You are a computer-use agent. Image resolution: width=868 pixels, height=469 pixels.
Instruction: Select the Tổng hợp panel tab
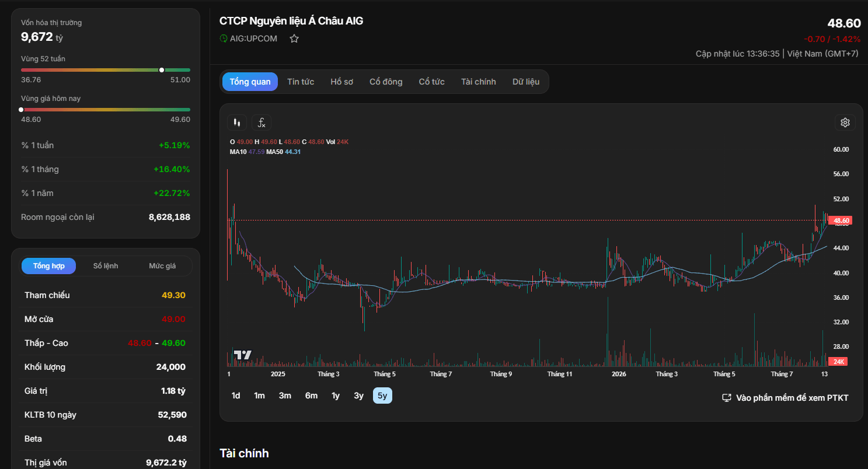click(x=49, y=266)
